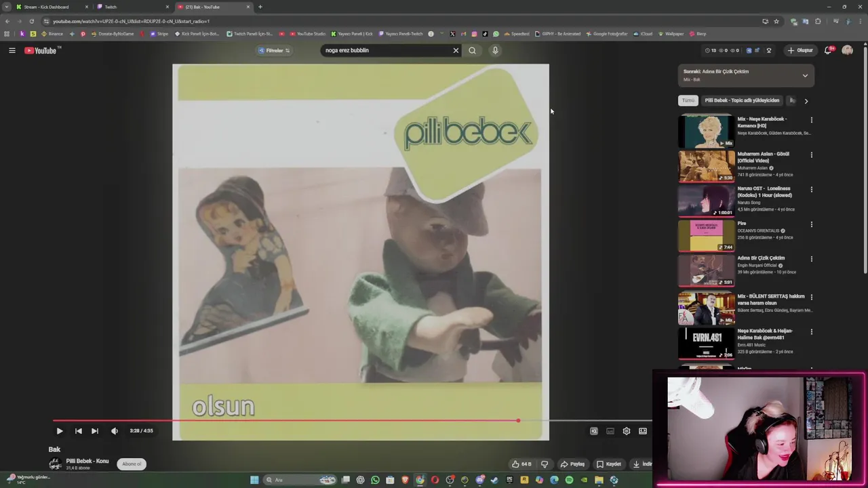Image resolution: width=868 pixels, height=488 pixels.
Task: Skip to the next video
Action: [95, 431]
